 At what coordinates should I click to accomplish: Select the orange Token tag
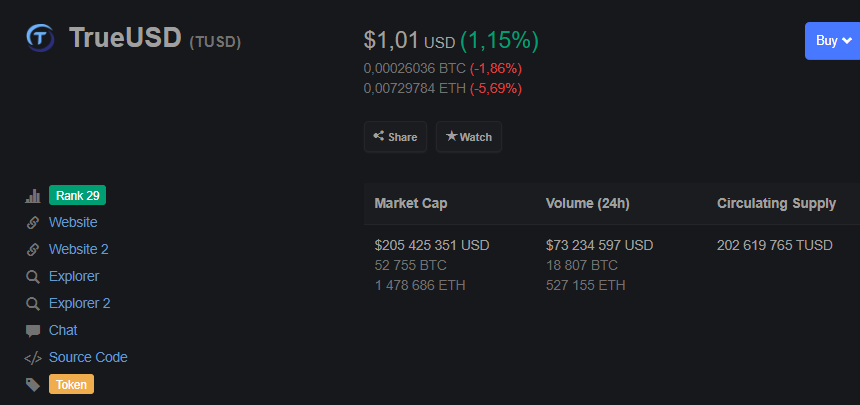click(x=71, y=384)
